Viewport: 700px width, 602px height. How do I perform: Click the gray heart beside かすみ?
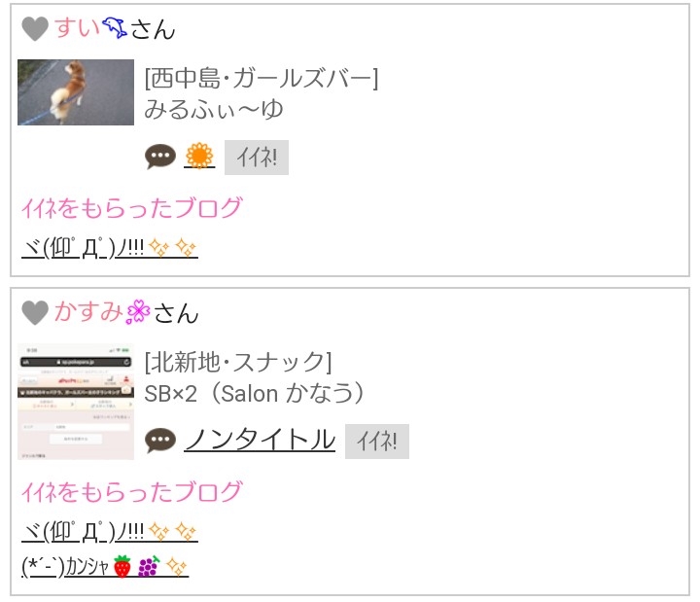(35, 312)
